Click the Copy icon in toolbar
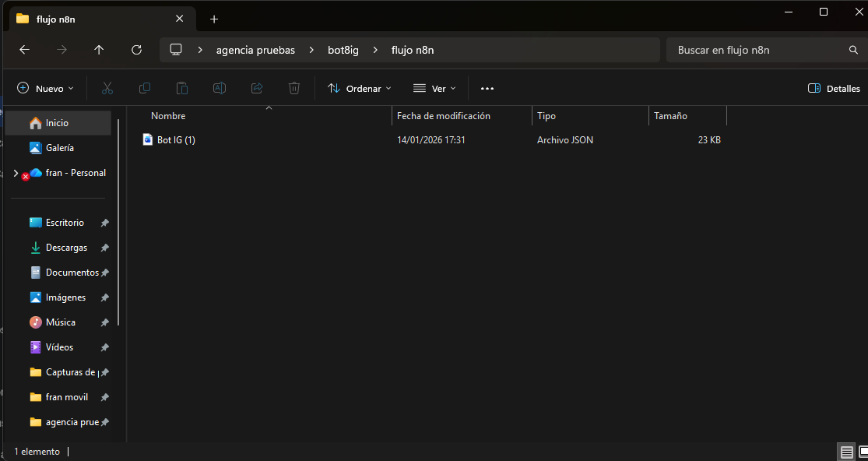 click(145, 88)
